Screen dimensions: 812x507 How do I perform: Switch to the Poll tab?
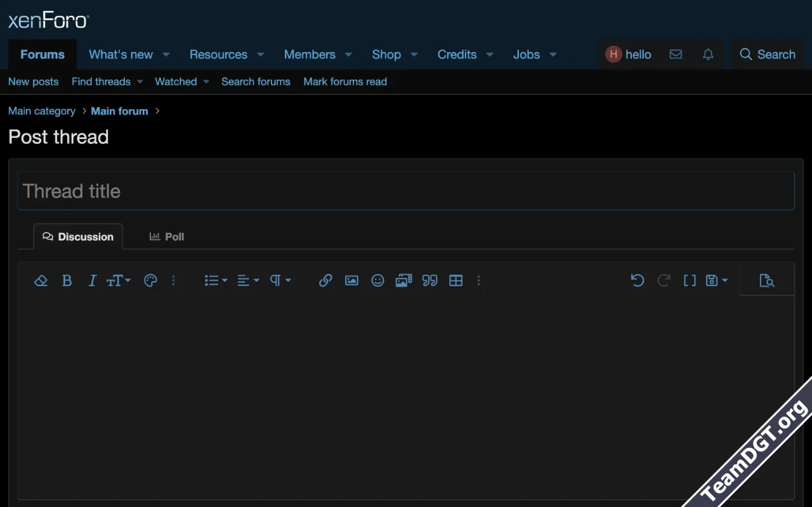tap(167, 237)
